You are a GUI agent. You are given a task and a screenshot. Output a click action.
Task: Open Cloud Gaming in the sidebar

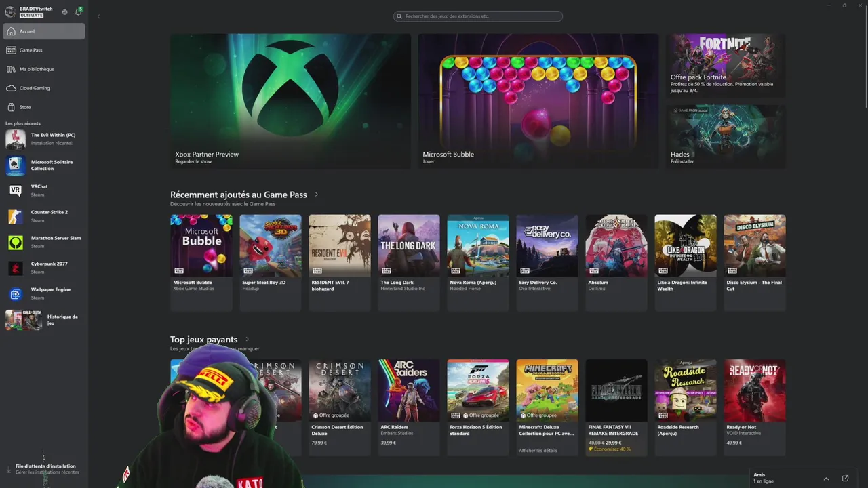[x=44, y=88]
